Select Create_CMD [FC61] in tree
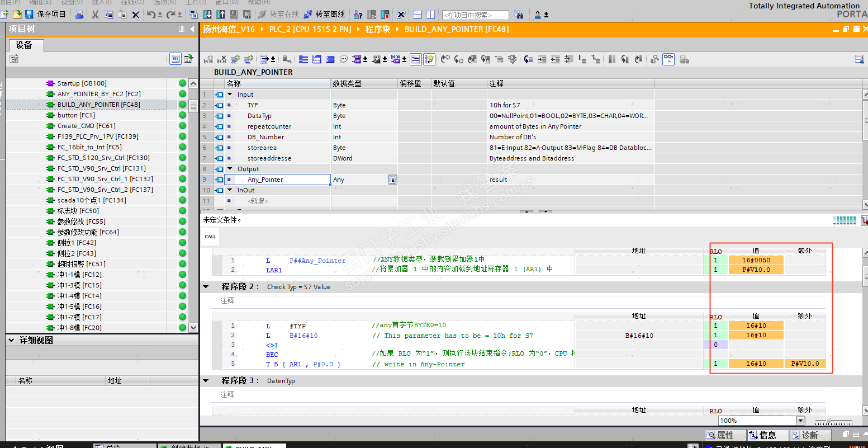Viewport: 868px width, 448px height. 86,126
